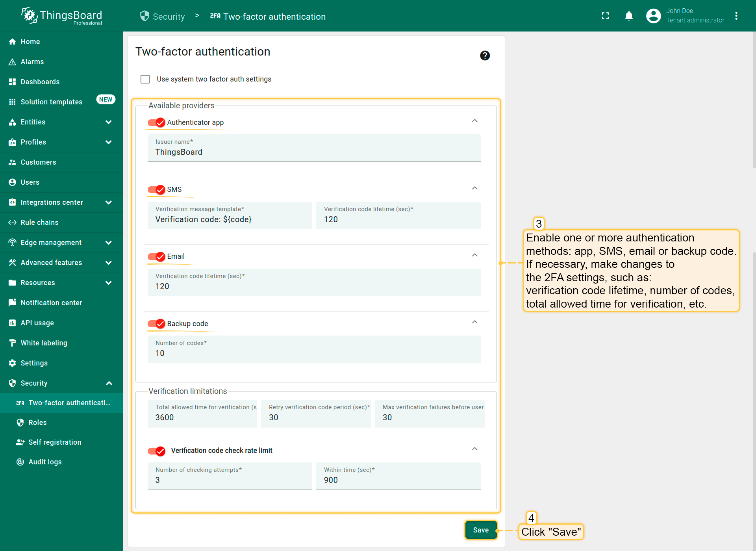Click the John Doe profile avatar
The image size is (756, 551).
tap(653, 16)
